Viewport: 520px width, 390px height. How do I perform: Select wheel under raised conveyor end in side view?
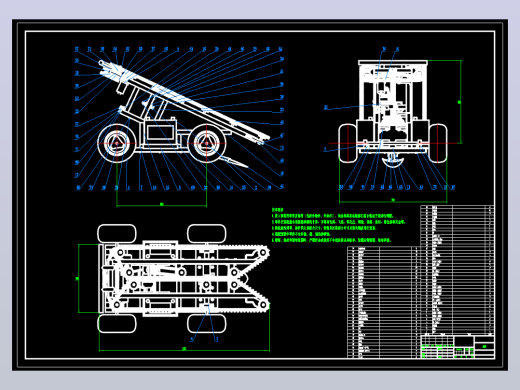click(117, 143)
